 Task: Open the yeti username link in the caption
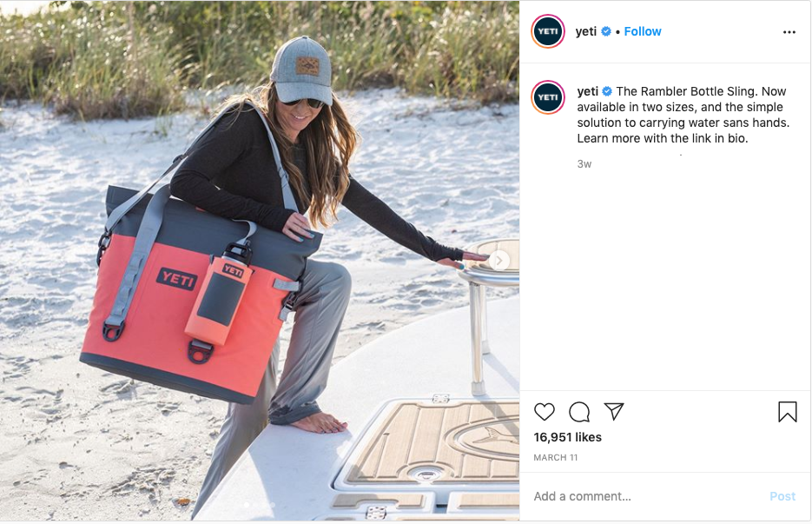588,92
